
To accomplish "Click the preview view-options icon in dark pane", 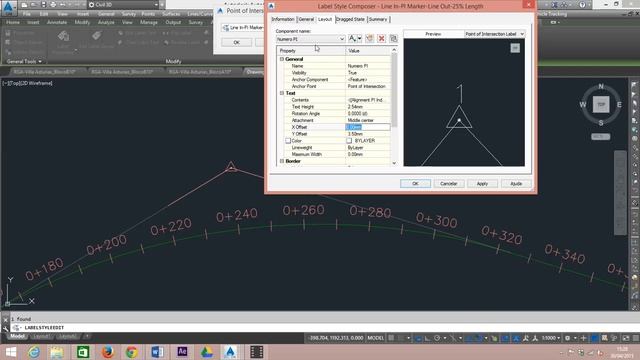I will pos(515,48).
